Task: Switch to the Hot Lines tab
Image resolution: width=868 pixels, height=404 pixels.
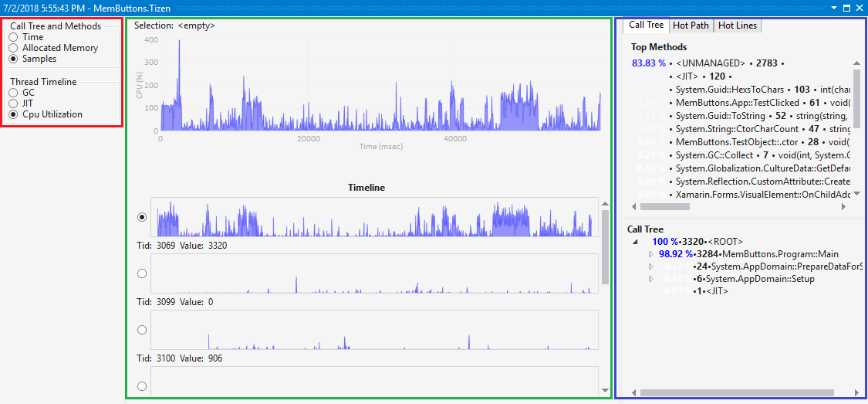Action: pos(737,25)
